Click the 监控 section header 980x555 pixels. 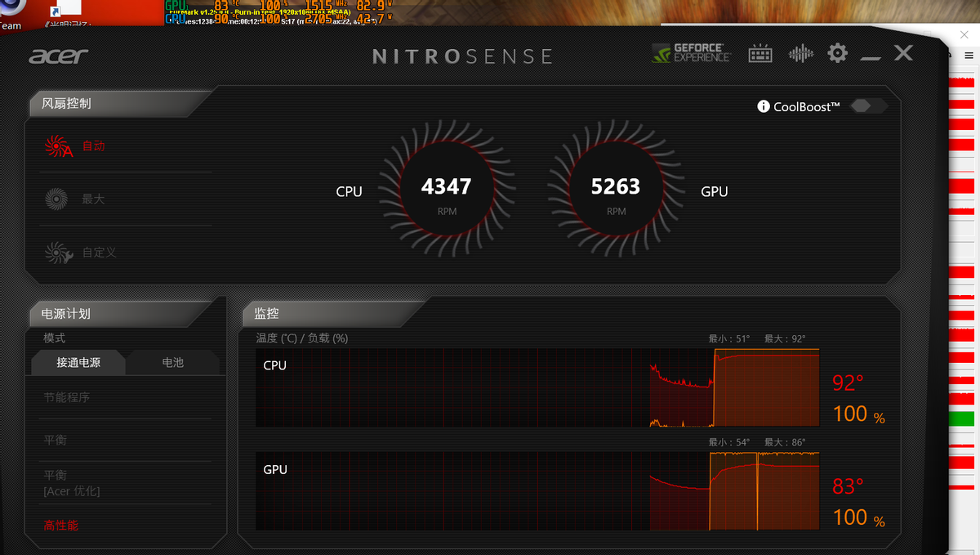[x=267, y=313]
